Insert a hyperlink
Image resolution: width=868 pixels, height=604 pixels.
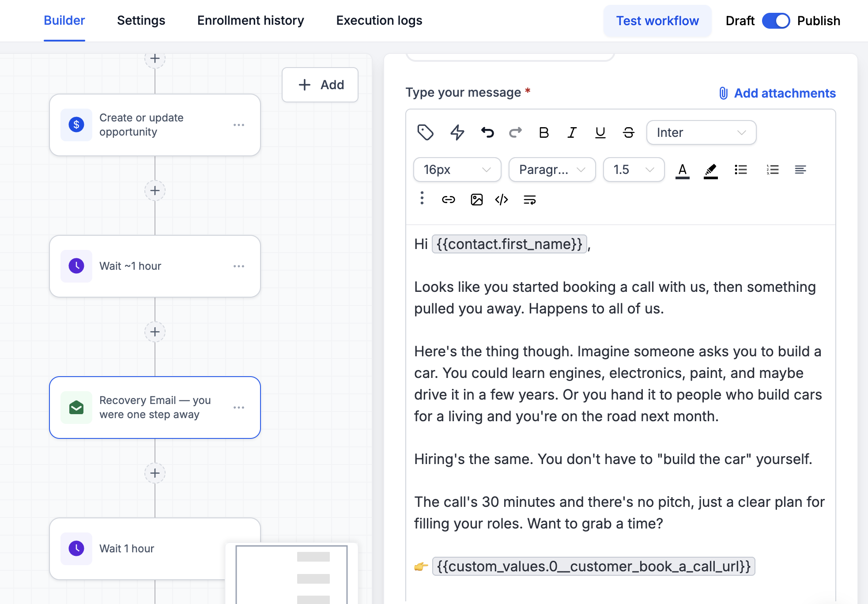(448, 200)
